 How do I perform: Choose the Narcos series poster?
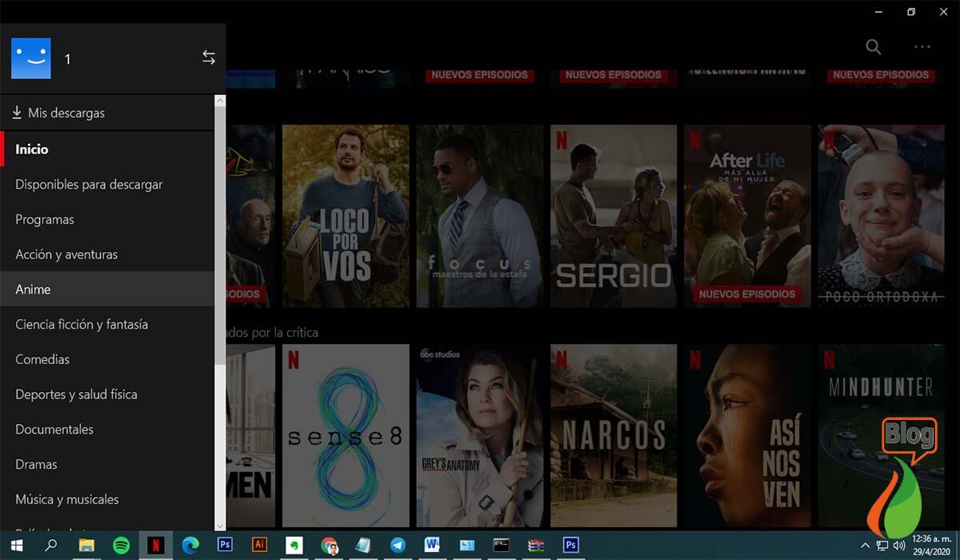pyautogui.click(x=614, y=436)
